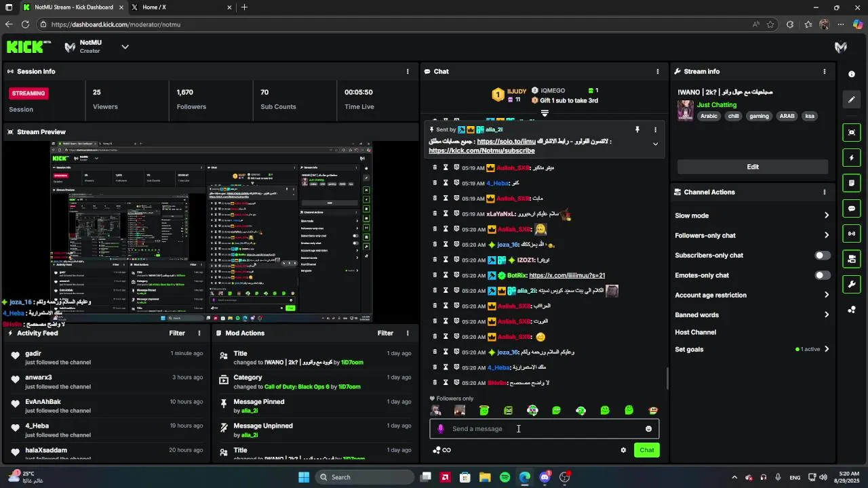Image resolution: width=868 pixels, height=488 pixels.
Task: Click the pencil edit icon in sidebar
Action: 852,100
